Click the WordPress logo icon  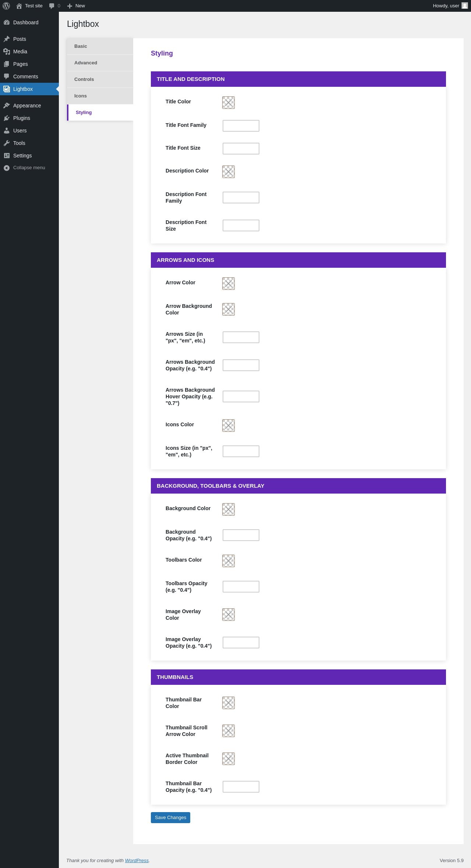pos(6,6)
